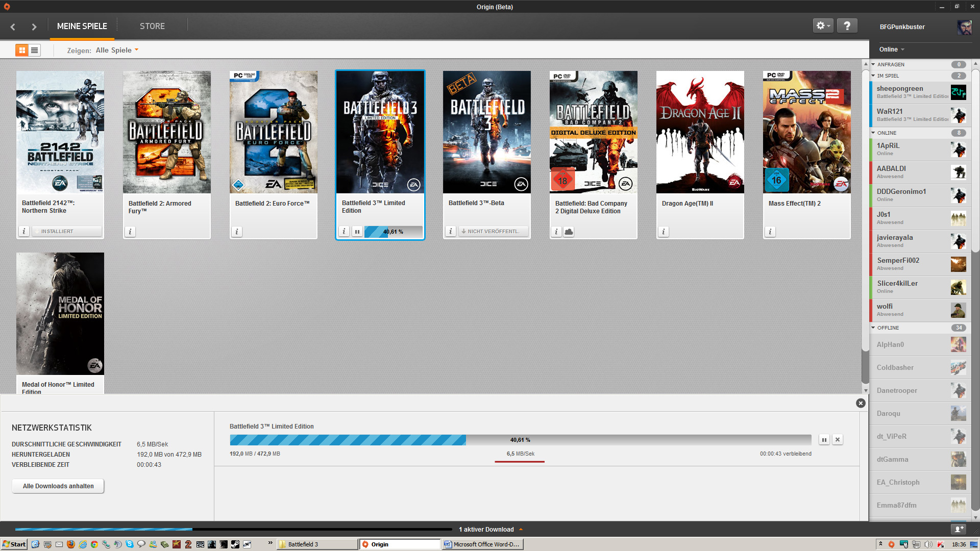Show info for Battlefield 2: Euro Force
The height and width of the screenshot is (551, 980).
click(x=237, y=232)
